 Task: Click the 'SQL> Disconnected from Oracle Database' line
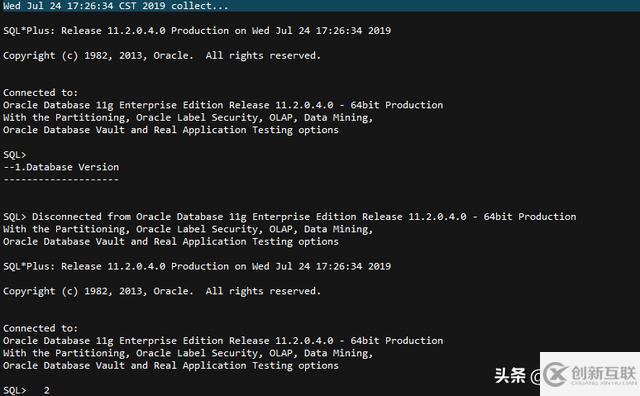tap(289, 216)
